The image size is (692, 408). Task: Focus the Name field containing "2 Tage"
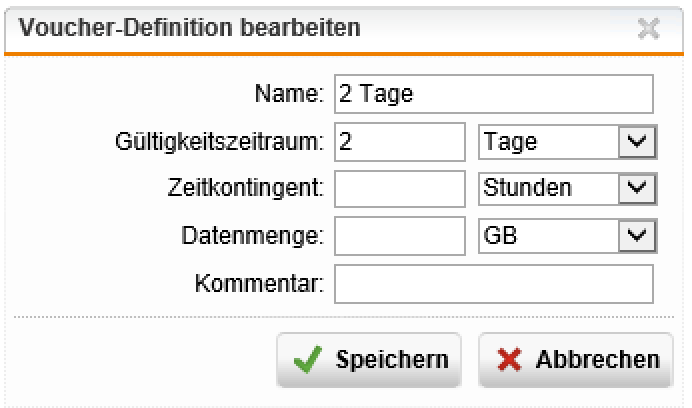coord(493,95)
